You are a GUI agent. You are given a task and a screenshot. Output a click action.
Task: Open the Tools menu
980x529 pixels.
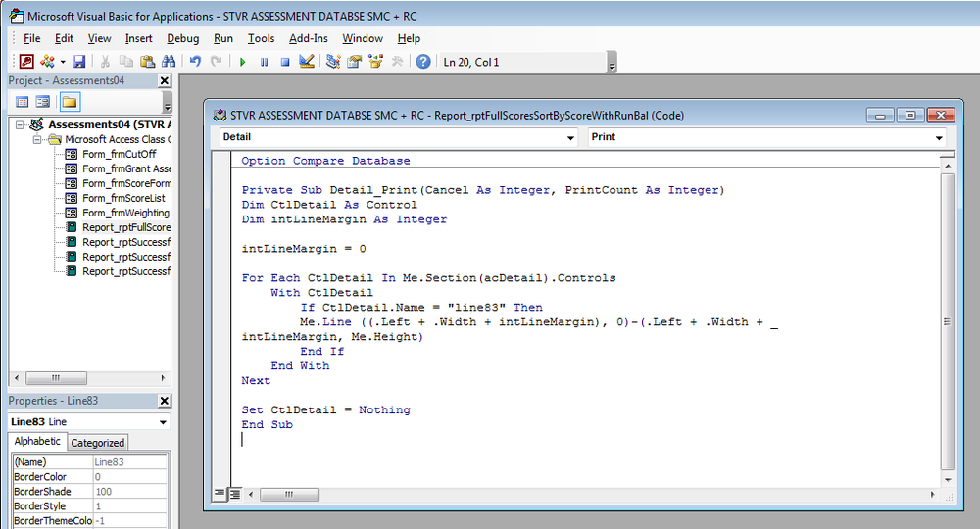coord(262,39)
